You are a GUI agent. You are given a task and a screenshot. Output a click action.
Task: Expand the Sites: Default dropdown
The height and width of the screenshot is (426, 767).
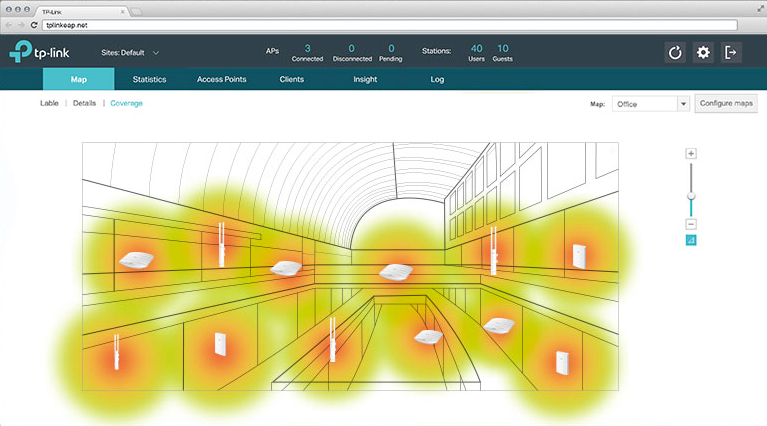click(x=130, y=53)
